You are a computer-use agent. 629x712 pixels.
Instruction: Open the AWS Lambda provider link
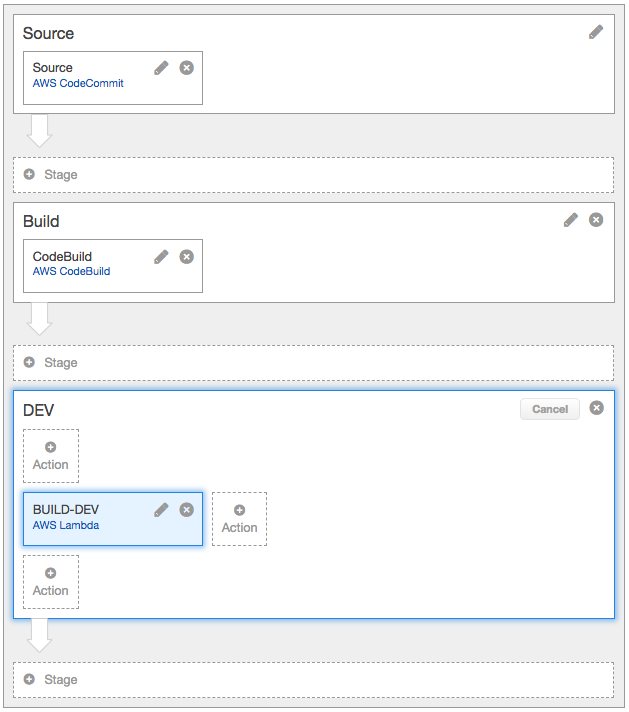(x=65, y=525)
